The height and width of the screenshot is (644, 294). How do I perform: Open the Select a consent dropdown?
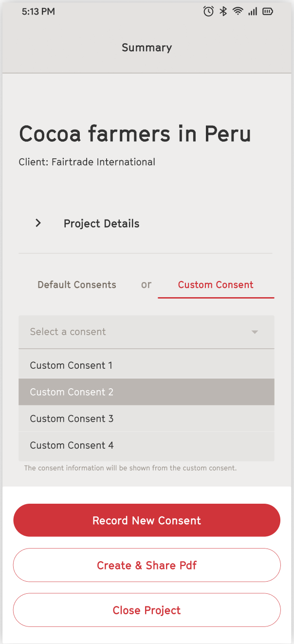(147, 332)
